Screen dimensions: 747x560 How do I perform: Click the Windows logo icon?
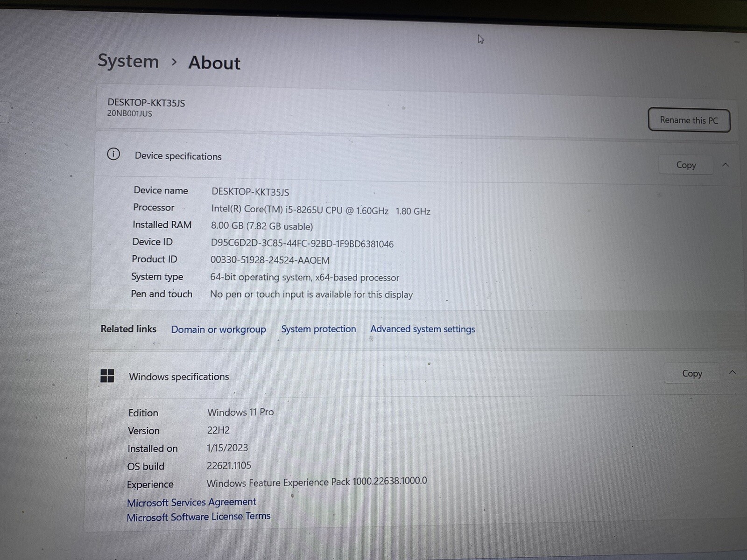pos(107,376)
